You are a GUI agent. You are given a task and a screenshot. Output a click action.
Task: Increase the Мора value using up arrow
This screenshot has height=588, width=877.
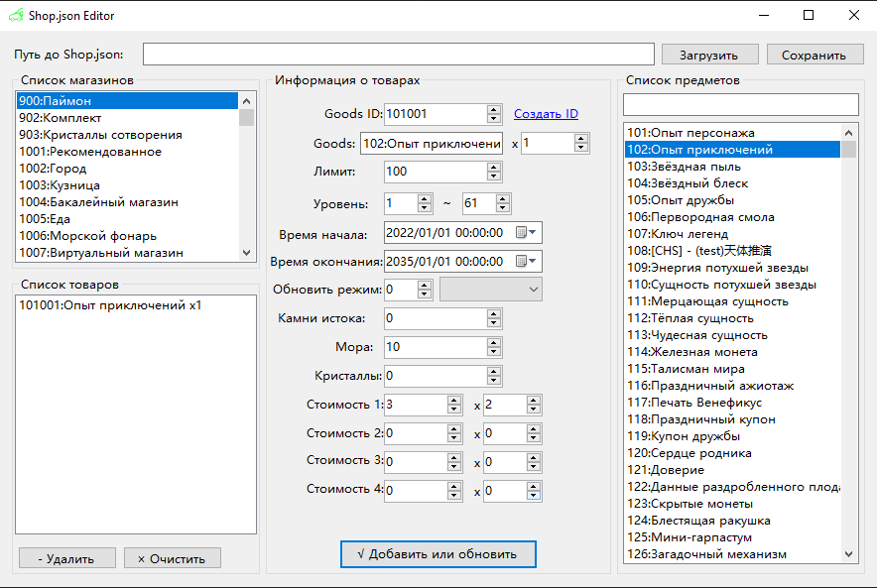(494, 342)
